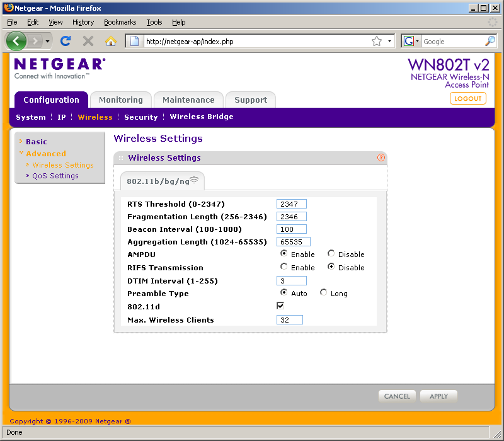The image size is (504, 441).
Task: Switch to the Monitoring tab
Action: (x=121, y=100)
